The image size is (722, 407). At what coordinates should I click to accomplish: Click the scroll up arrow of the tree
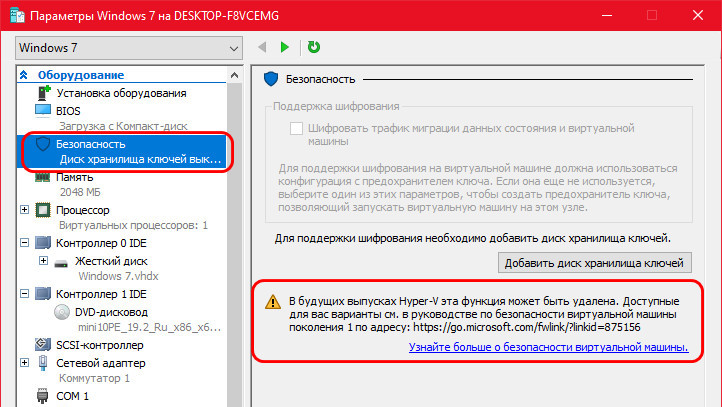pyautogui.click(x=234, y=75)
